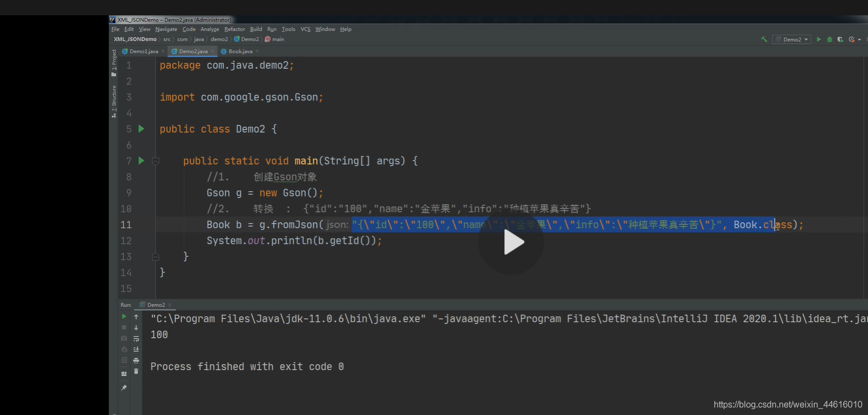Click the Restore layout icon in Run panel
The height and width of the screenshot is (415, 868).
(124, 373)
